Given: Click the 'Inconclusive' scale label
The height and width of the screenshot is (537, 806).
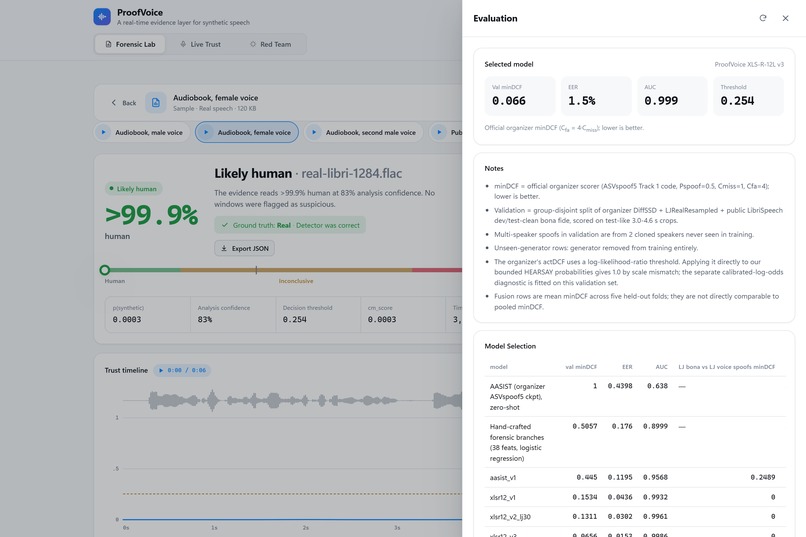Looking at the screenshot, I should 296,281.
